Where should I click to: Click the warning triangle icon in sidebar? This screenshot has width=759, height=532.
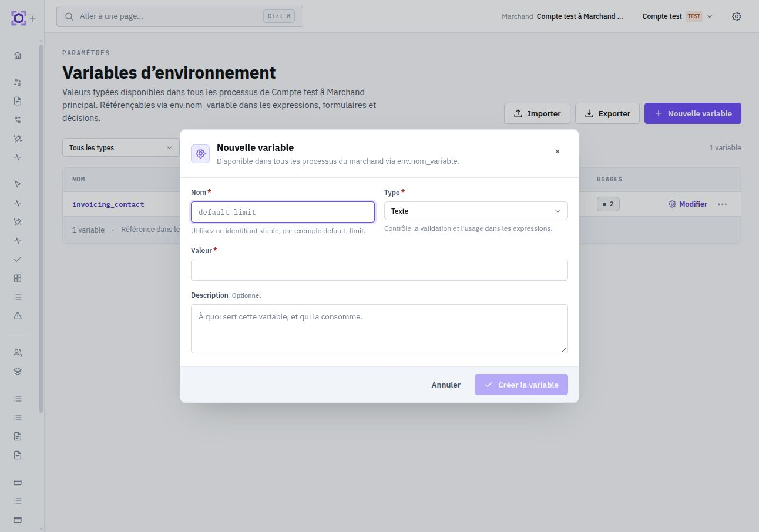pos(18,316)
